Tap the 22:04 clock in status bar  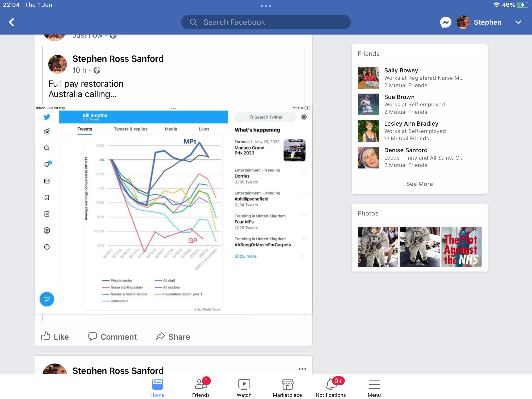coord(11,5)
